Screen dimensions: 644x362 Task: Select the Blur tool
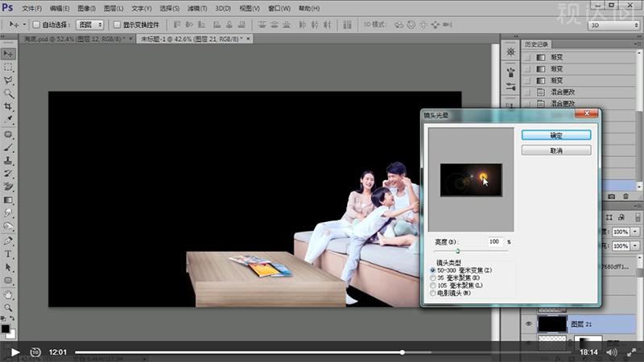pos(8,213)
